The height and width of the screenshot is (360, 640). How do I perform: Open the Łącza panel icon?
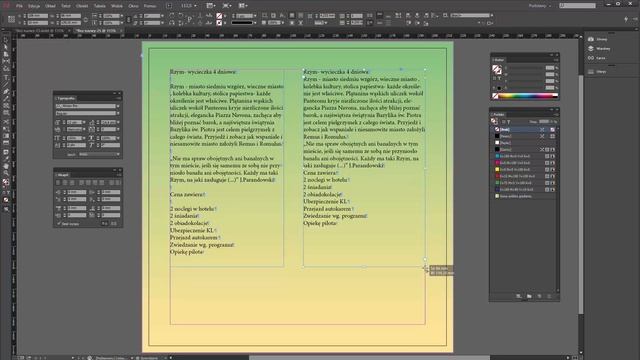click(x=591, y=58)
